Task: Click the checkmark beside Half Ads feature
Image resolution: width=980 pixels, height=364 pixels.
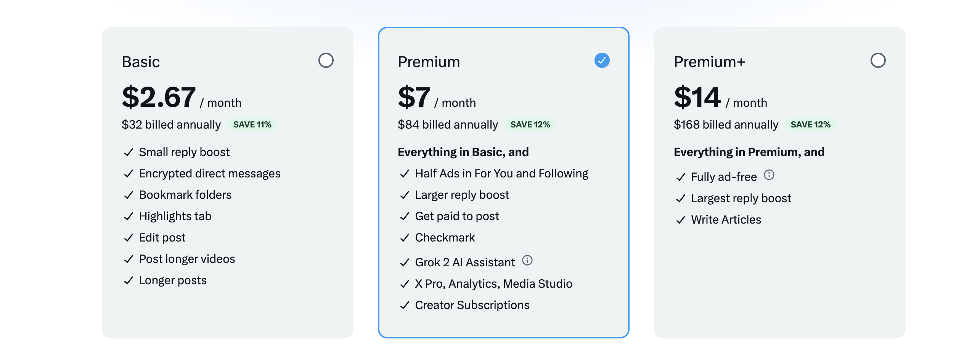Action: [x=404, y=173]
